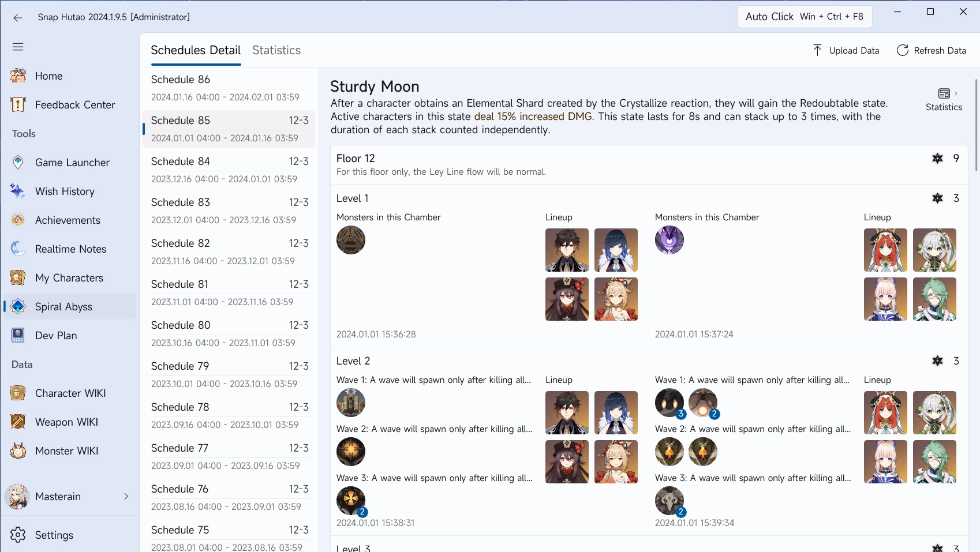
Task: Select Schedule 81 entry
Action: coord(229,292)
